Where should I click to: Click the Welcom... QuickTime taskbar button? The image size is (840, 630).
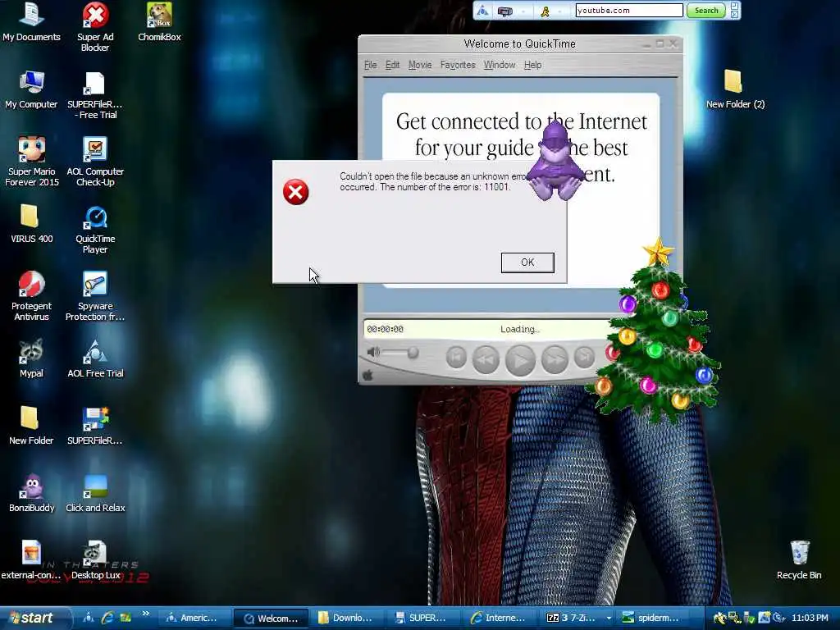(x=272, y=619)
